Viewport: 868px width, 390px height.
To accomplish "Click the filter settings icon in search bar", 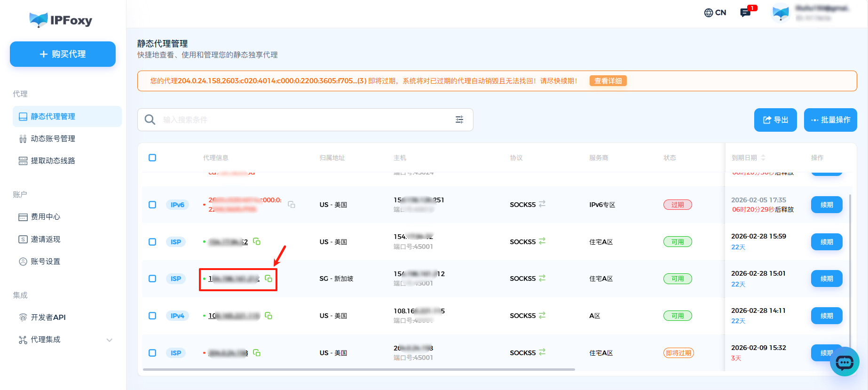I will tap(459, 119).
